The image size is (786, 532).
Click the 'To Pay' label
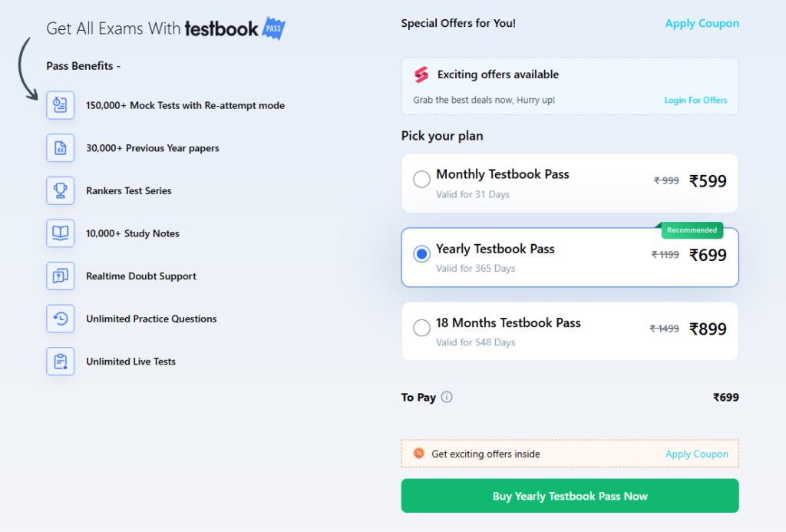click(418, 398)
